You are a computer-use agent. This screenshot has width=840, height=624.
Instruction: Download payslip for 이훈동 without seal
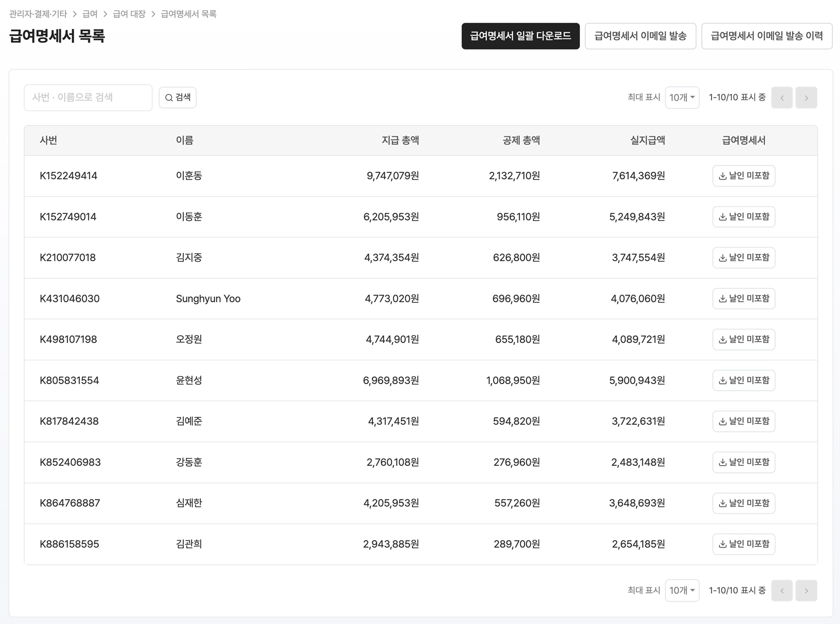[x=743, y=176]
